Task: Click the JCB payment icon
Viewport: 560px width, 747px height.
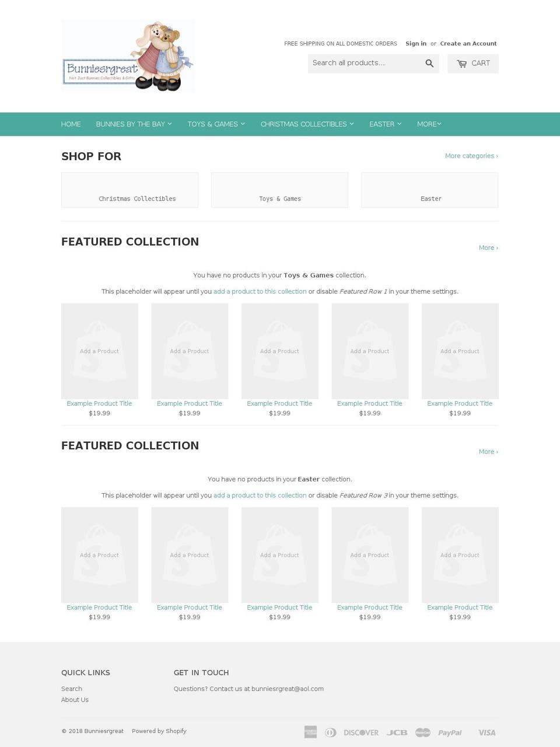Action: 397,732
